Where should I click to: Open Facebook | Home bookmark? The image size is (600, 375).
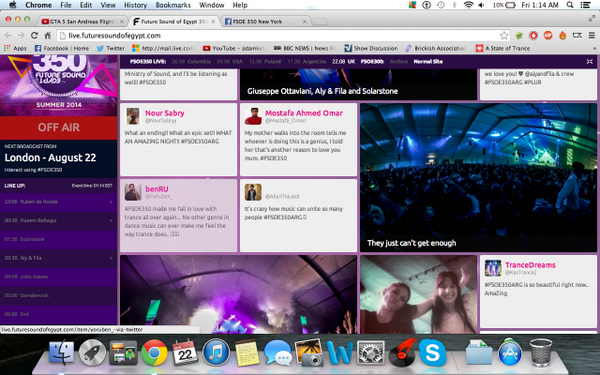(62, 48)
